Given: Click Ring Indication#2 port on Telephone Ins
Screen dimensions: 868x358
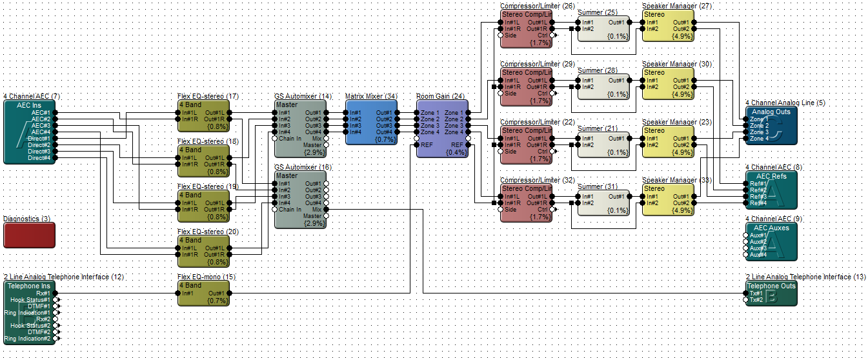Looking at the screenshot, I should tap(56, 338).
